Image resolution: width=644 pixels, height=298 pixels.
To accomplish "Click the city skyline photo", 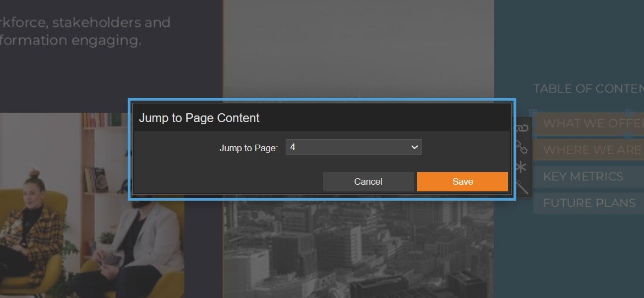I will (x=358, y=247).
